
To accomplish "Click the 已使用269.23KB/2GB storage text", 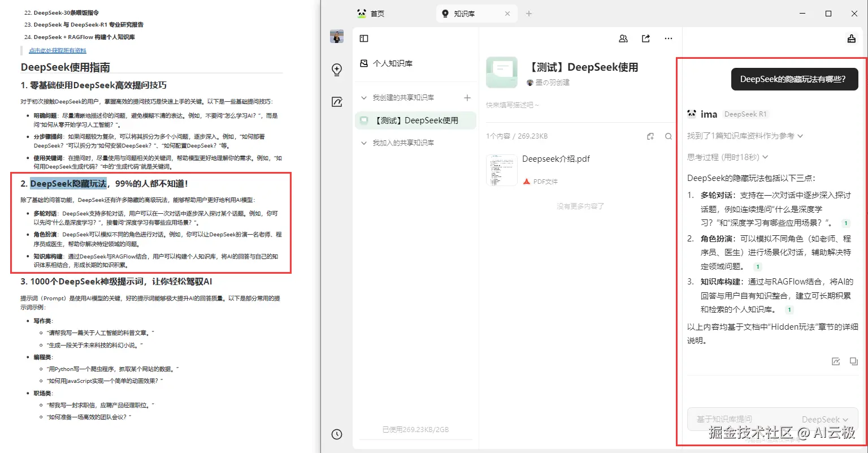I will click(415, 430).
